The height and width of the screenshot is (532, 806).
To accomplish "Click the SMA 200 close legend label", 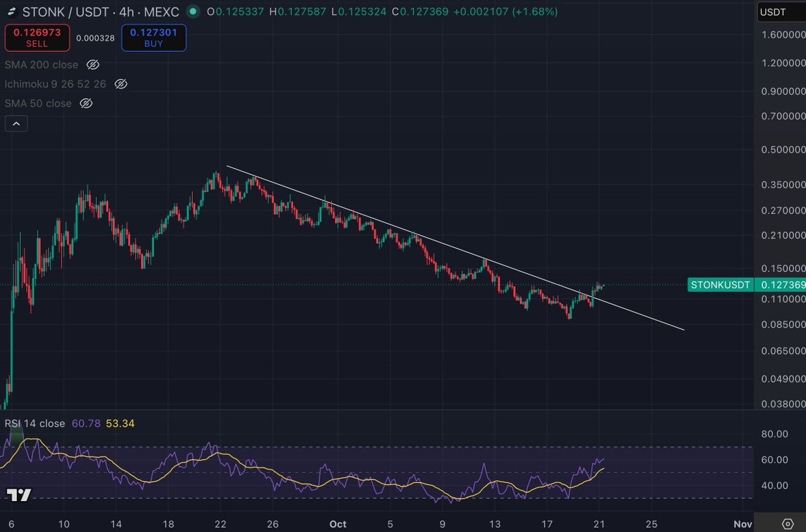I will [42, 65].
